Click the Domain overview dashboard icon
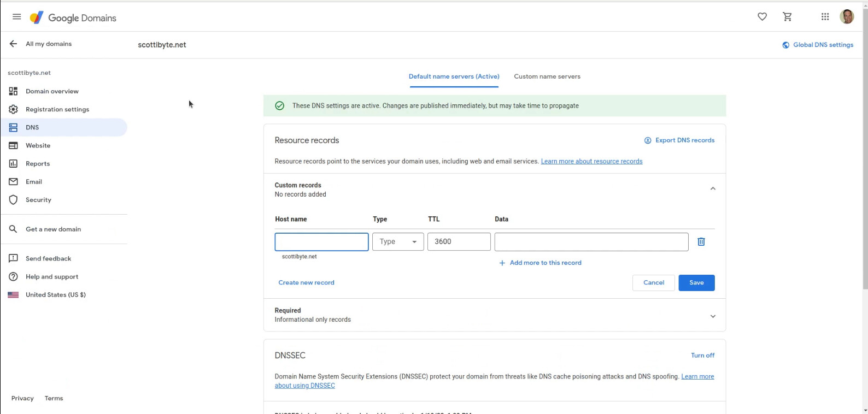Viewport: 868px width, 414px height. pos(13,91)
